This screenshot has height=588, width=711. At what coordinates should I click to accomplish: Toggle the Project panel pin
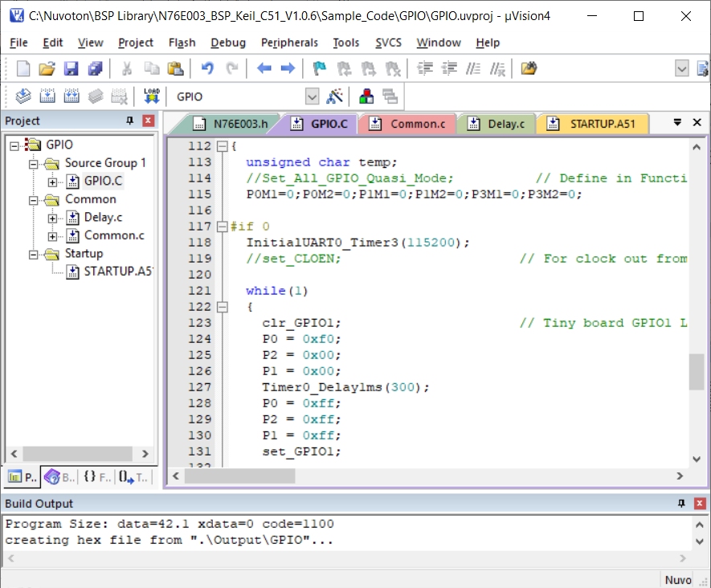coord(130,120)
